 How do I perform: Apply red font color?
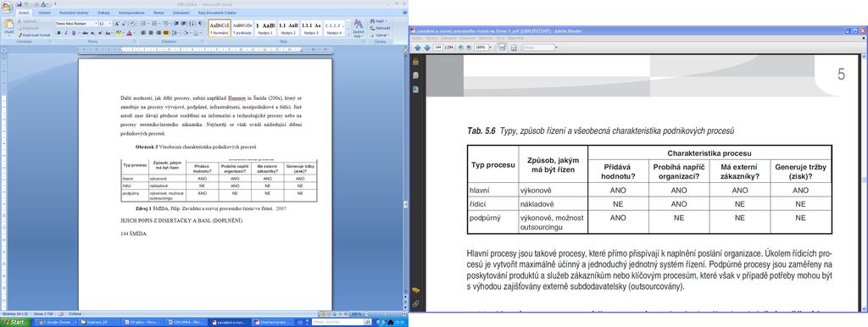(129, 33)
